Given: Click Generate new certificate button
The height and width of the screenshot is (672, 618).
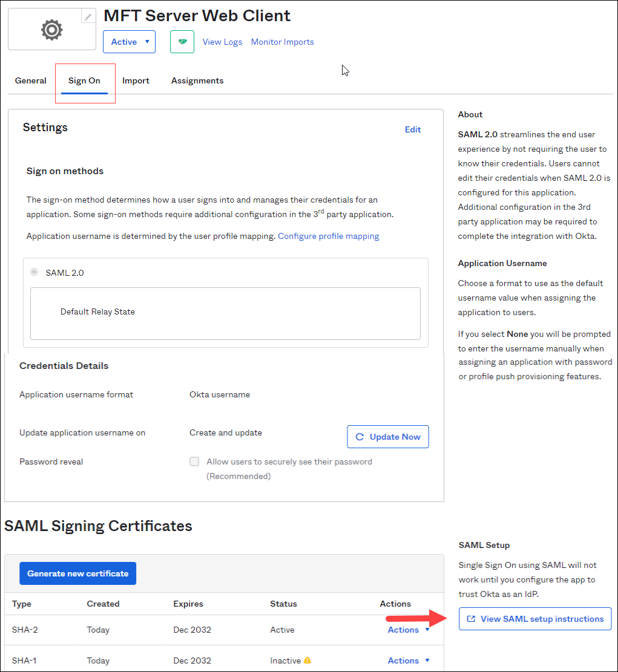Looking at the screenshot, I should (x=77, y=573).
